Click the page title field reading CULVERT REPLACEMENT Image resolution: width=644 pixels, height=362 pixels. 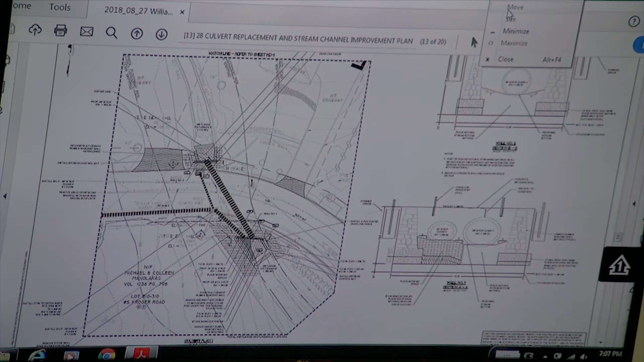coord(299,39)
